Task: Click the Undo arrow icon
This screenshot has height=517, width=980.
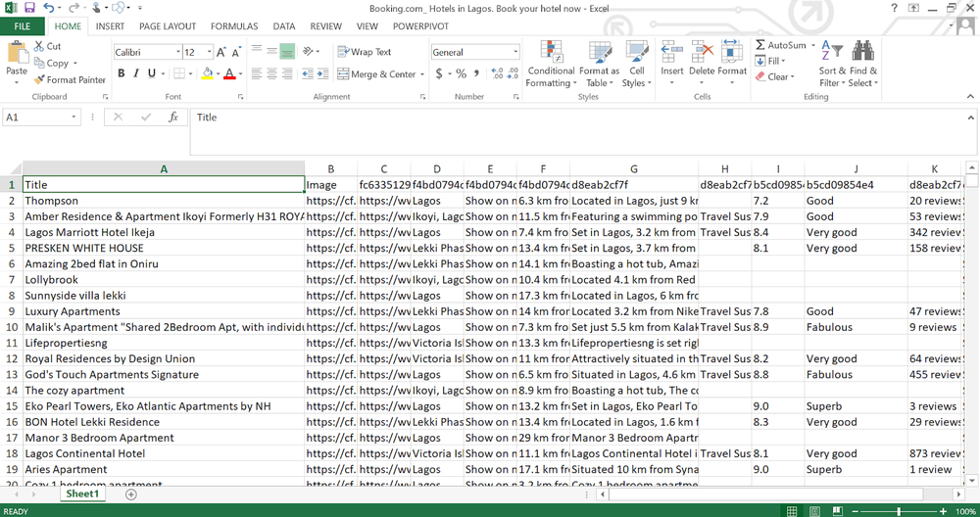Action: click(49, 8)
